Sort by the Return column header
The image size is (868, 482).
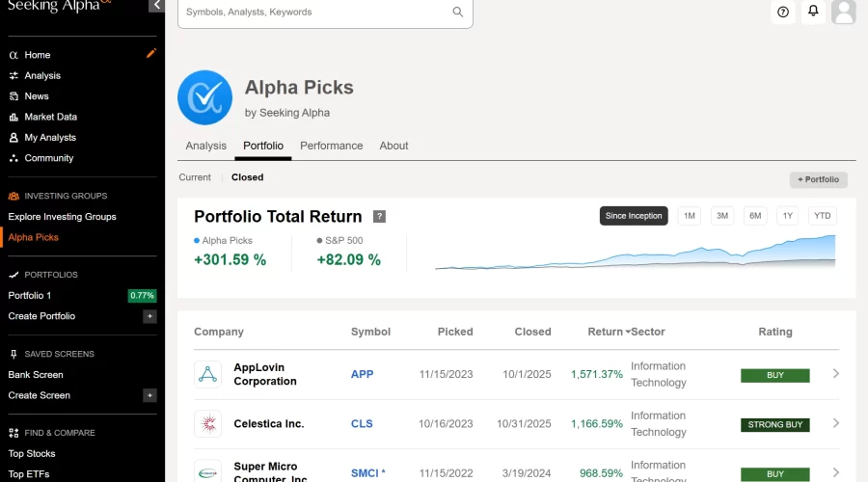click(608, 332)
